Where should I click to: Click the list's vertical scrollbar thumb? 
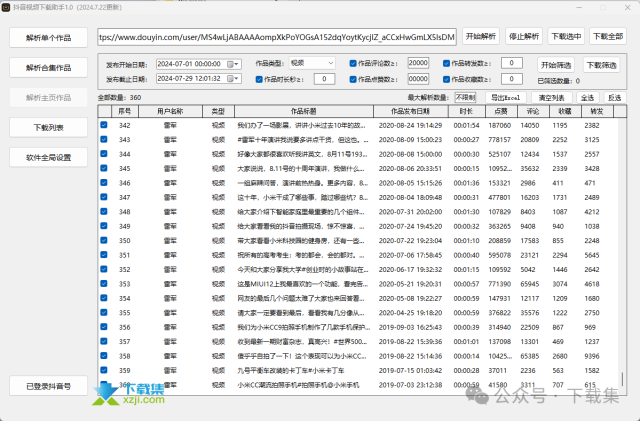[x=622, y=379]
